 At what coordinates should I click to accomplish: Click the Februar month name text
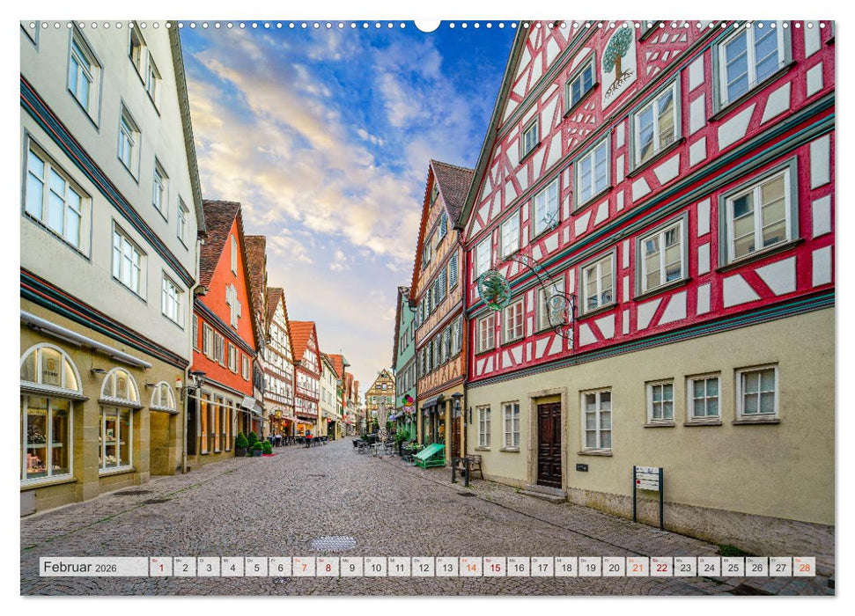click(69, 567)
